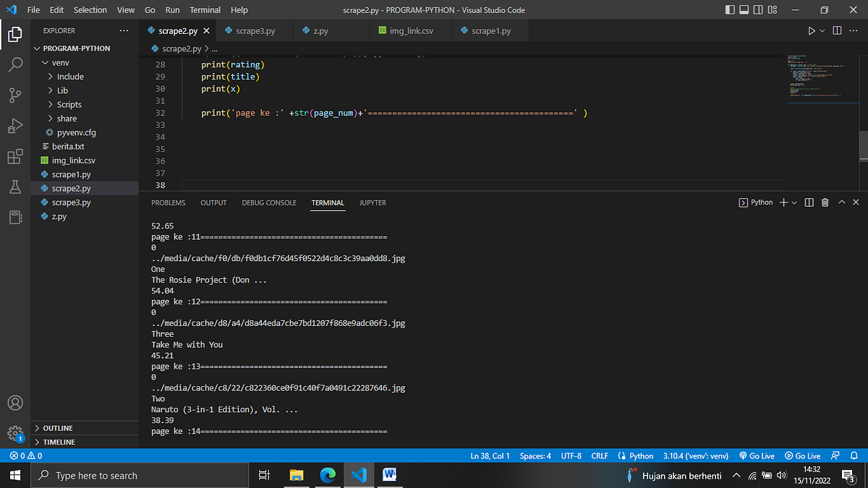This screenshot has height=488, width=868.
Task: Kill the active terminal with trash icon
Action: pos(825,202)
